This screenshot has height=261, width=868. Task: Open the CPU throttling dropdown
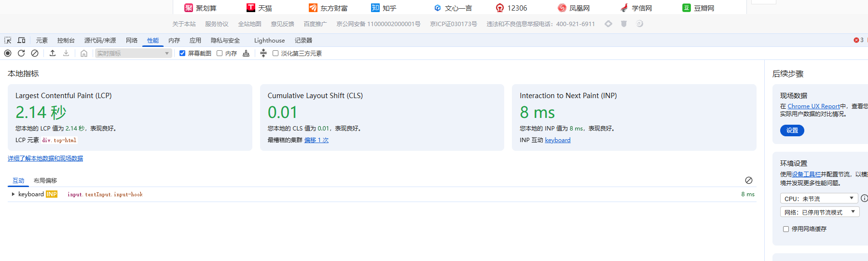pos(819,198)
